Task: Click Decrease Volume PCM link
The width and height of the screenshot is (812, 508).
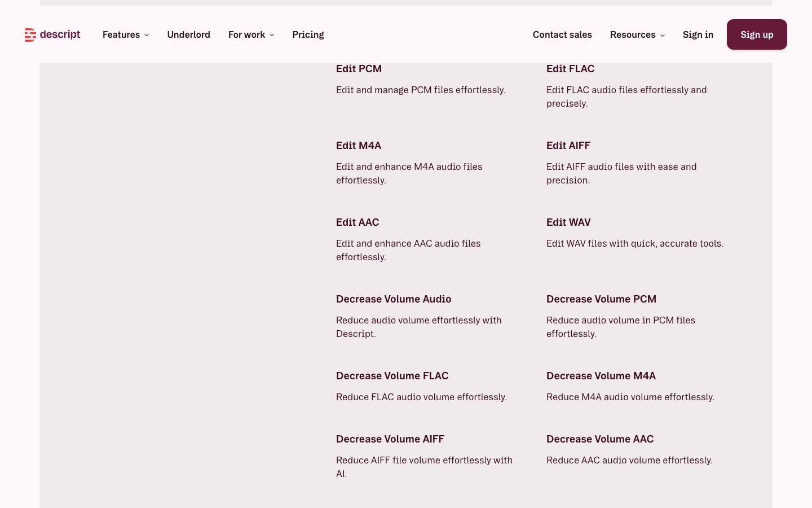Action: [x=601, y=299]
